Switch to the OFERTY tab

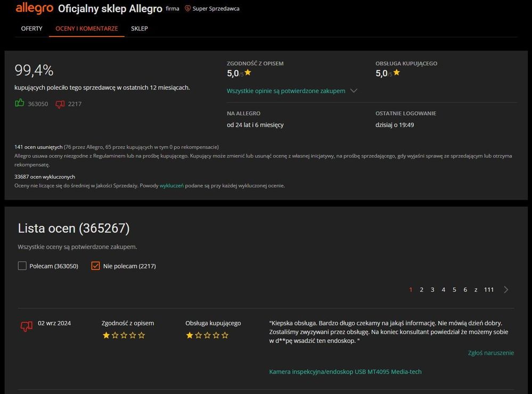pos(31,29)
